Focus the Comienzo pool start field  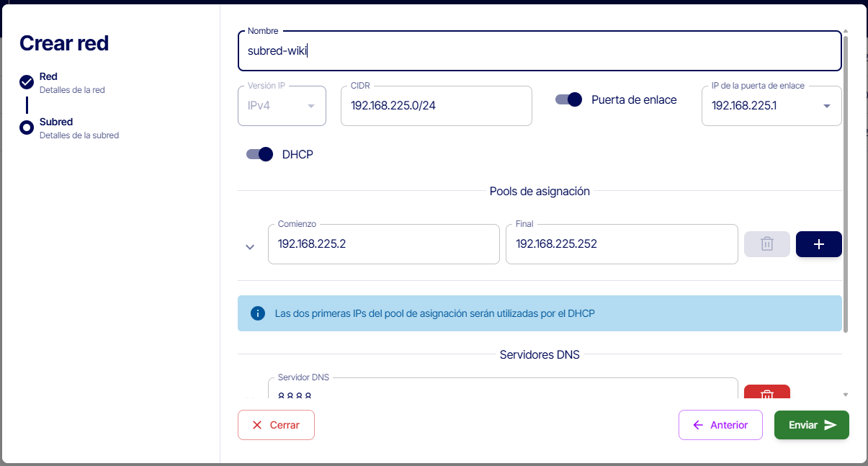383,244
